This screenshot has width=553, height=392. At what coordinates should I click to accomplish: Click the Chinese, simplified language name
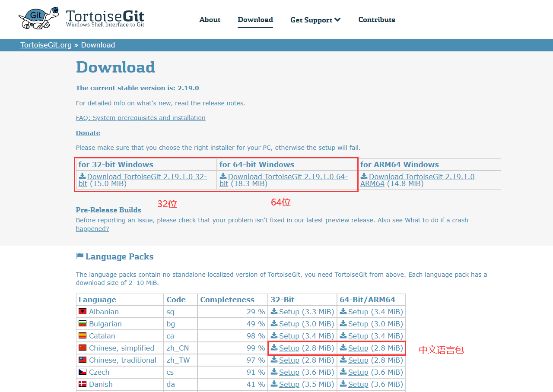[x=121, y=348]
